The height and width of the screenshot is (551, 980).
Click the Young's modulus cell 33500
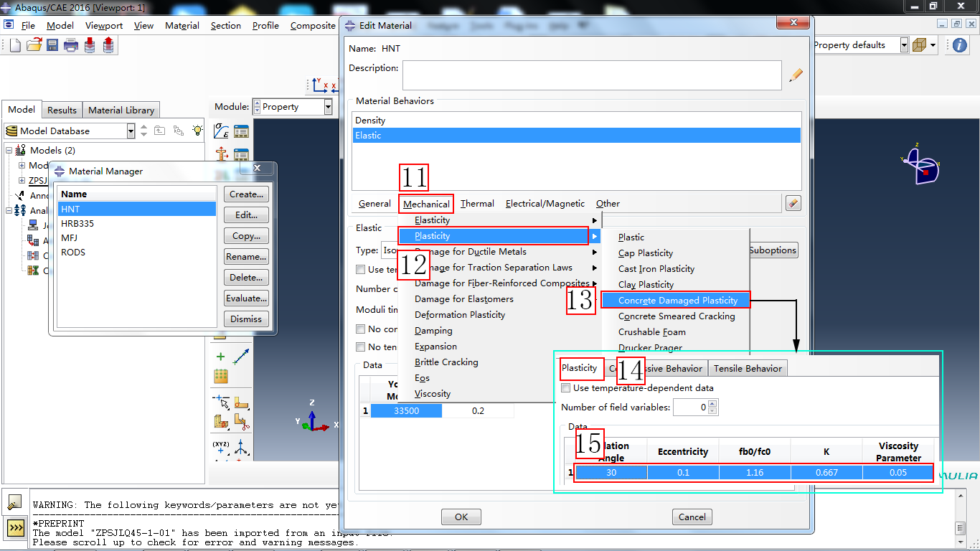coord(406,411)
